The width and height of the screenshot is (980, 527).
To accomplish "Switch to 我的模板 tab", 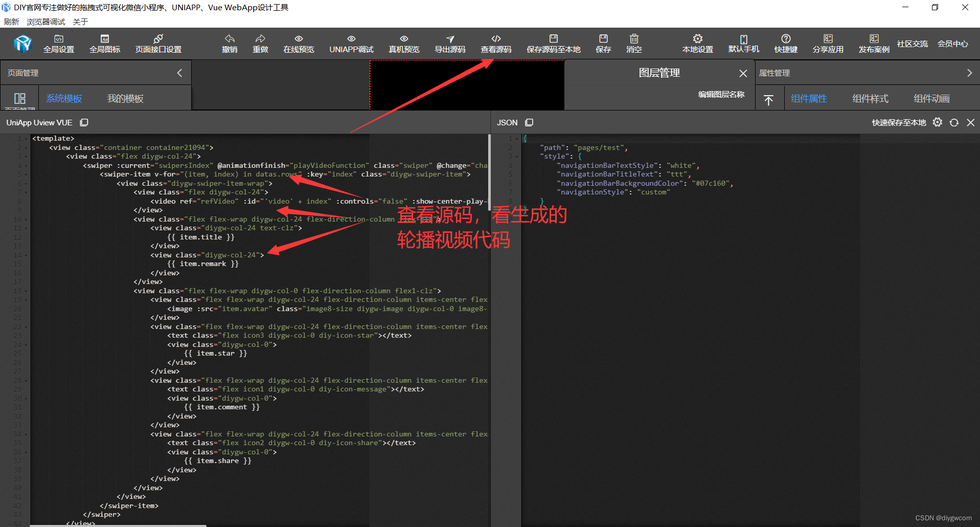I will coord(125,98).
